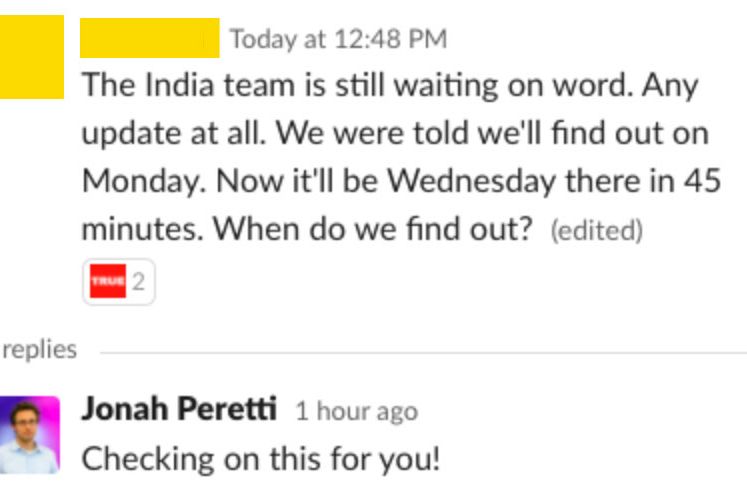
Task: Click the line starting "Monday. Now it'll"
Action: point(400,182)
